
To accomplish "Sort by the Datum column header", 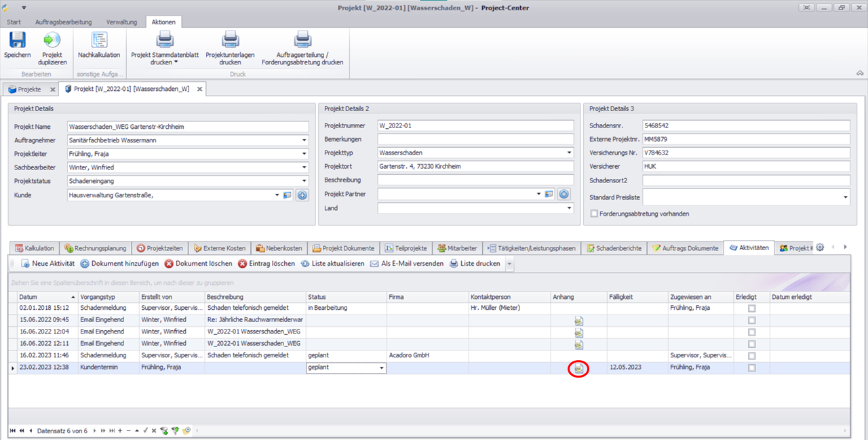I will pyautogui.click(x=41, y=297).
